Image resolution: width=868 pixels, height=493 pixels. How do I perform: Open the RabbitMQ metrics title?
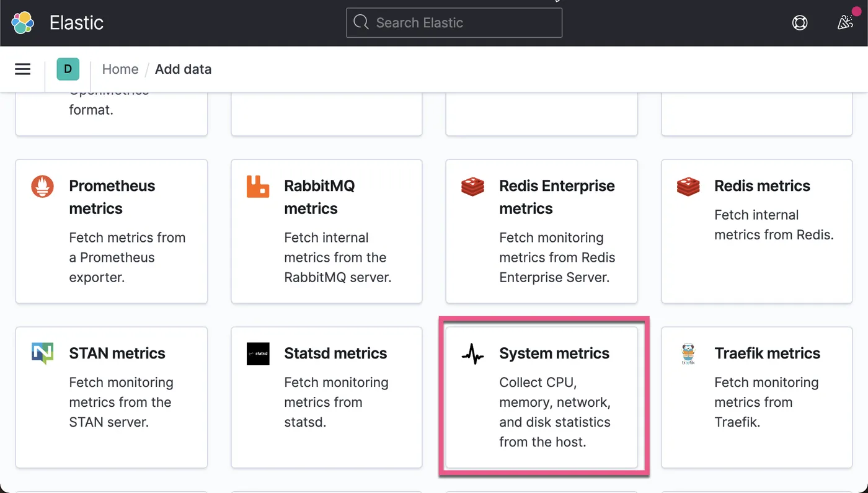[x=319, y=197]
